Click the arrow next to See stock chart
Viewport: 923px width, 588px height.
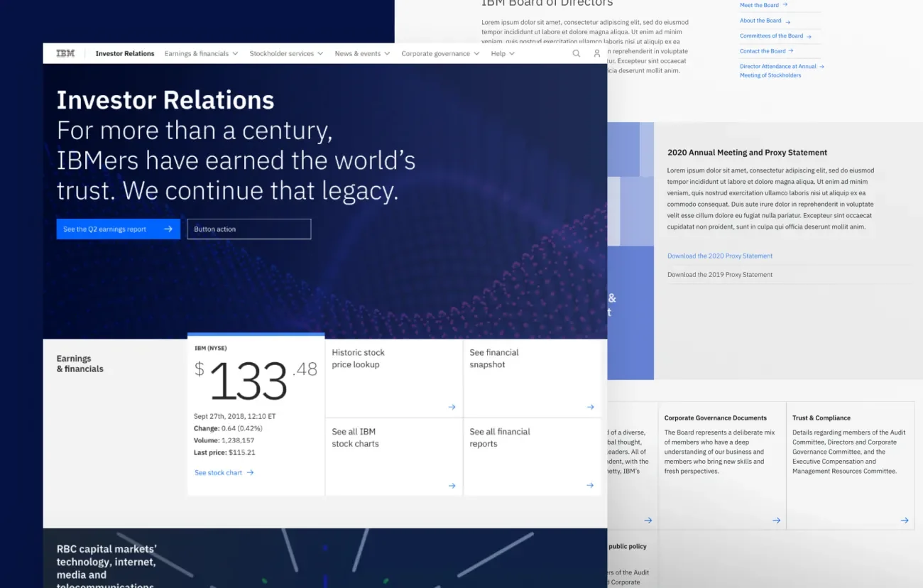tap(250, 472)
